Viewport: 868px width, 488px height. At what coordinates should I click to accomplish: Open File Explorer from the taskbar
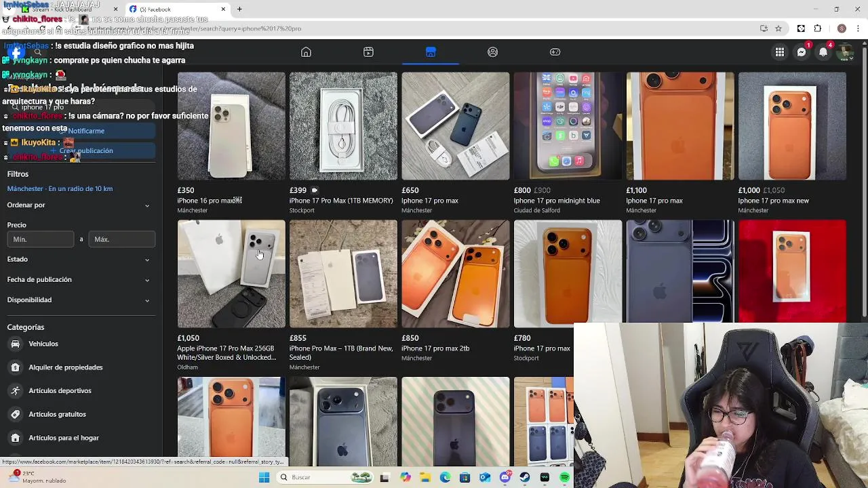(425, 477)
